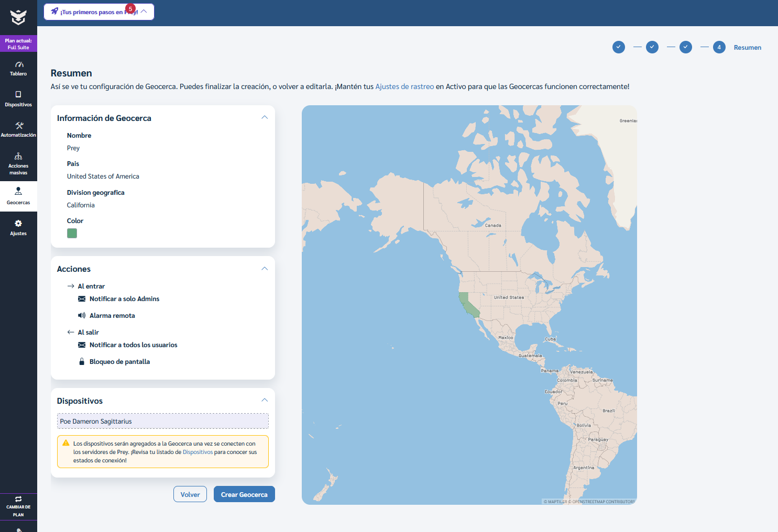The image size is (778, 532).
Task: Click the Bloqueo de pantalla text
Action: pyautogui.click(x=119, y=362)
